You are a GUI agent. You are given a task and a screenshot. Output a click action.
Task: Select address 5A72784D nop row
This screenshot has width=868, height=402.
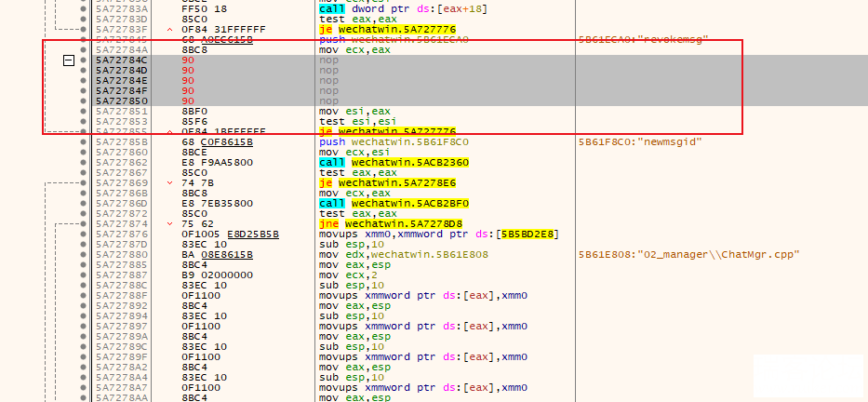click(x=121, y=71)
